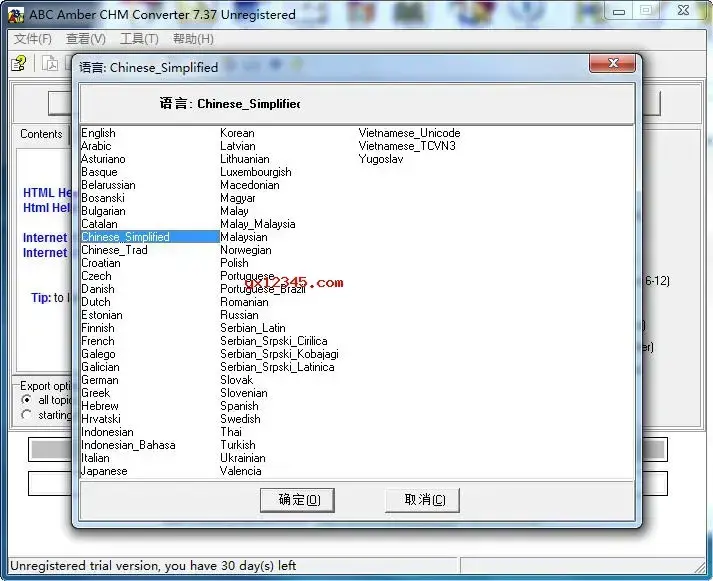The height and width of the screenshot is (581, 713).
Task: Pick Luxembourgish language entry
Action: pos(256,172)
